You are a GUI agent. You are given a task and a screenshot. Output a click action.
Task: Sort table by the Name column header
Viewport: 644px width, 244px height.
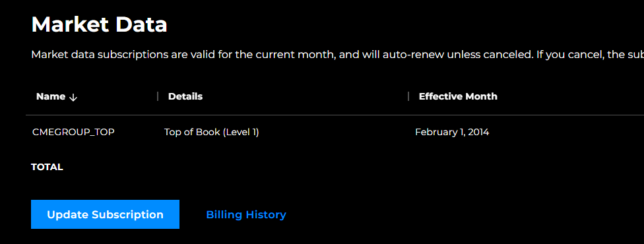51,96
